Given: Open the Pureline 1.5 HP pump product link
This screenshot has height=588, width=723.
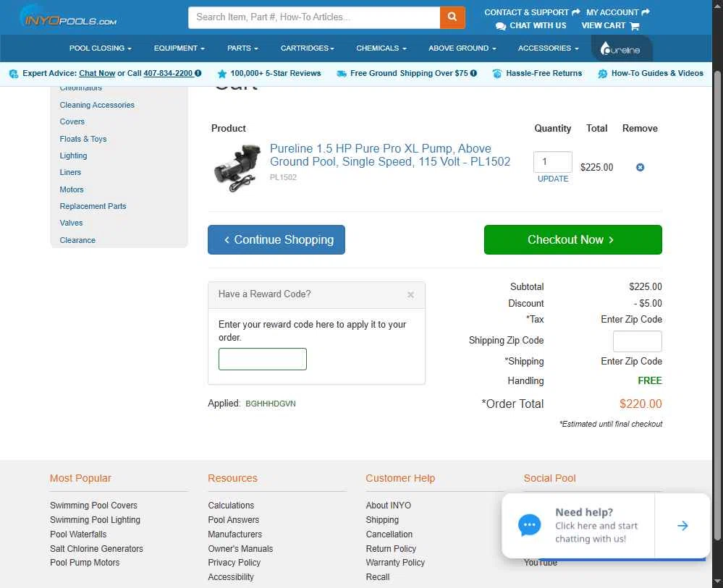Looking at the screenshot, I should (x=389, y=155).
